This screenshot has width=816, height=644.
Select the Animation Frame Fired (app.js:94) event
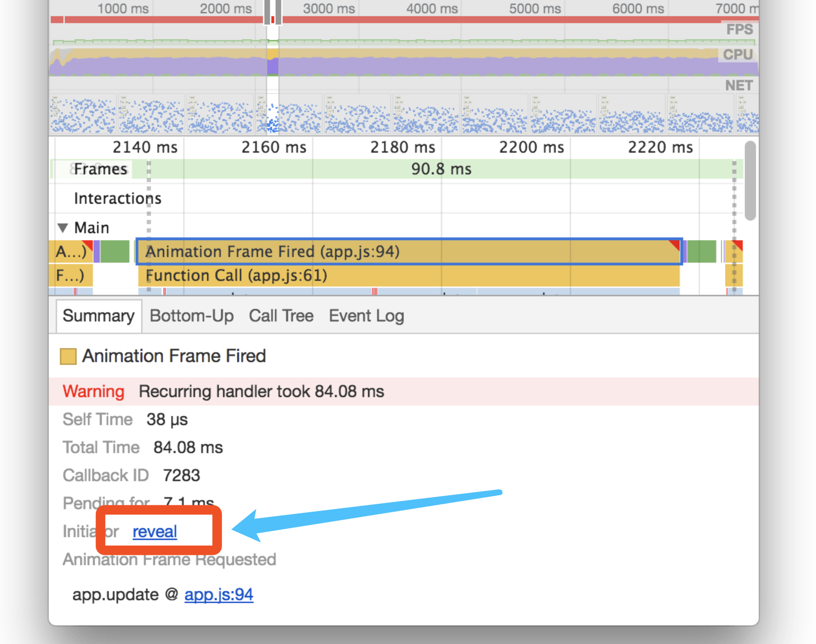pos(409,251)
